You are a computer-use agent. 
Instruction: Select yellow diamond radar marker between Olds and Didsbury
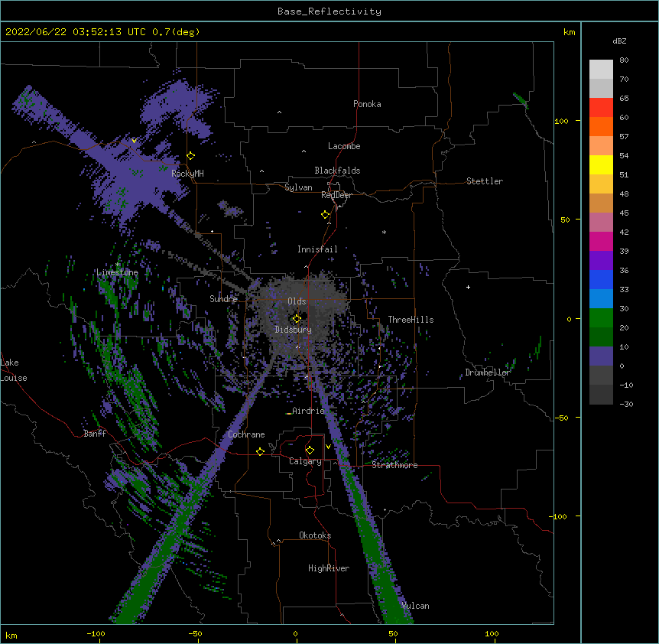297,318
